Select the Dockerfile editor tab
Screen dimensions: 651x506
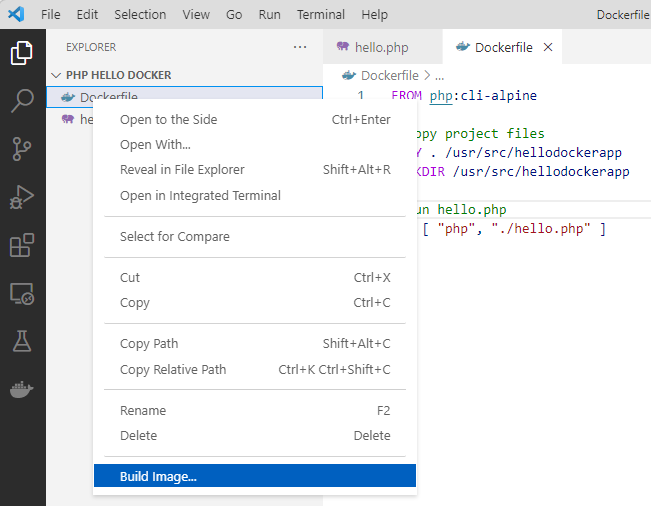point(502,47)
